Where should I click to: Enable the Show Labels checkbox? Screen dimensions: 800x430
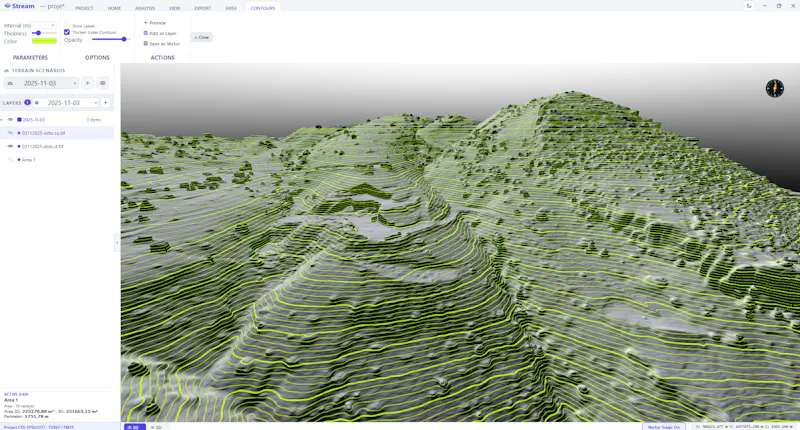click(x=67, y=26)
